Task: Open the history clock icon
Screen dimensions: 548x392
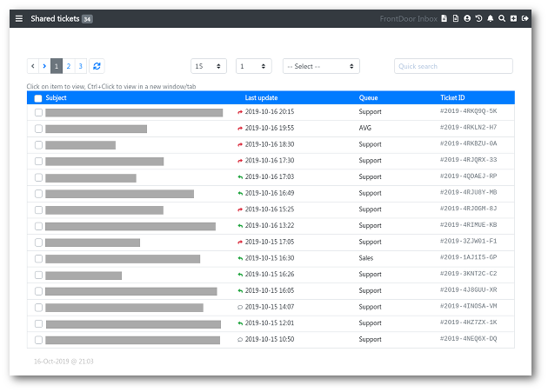Action: 478,18
